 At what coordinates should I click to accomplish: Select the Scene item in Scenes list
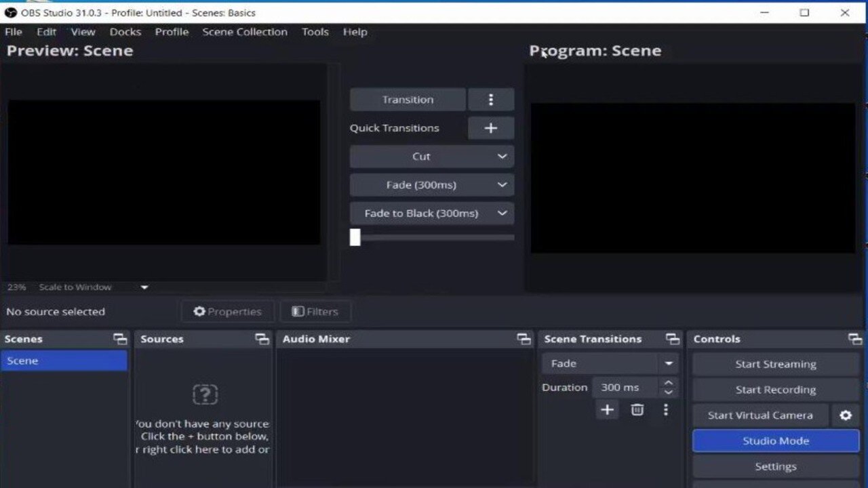point(64,361)
